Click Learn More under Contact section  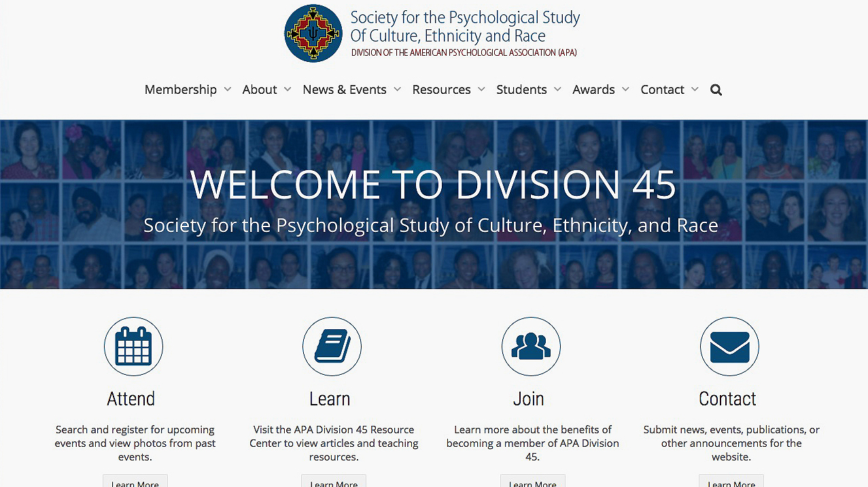click(731, 482)
